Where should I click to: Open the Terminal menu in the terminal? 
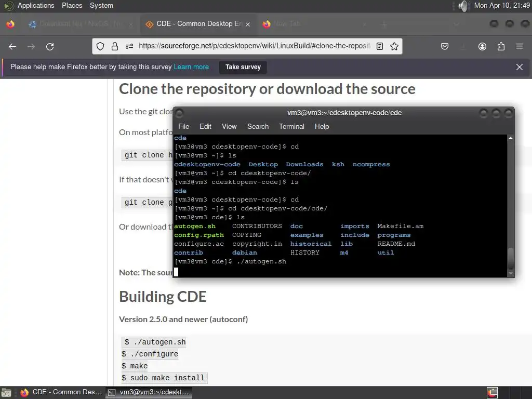point(291,127)
